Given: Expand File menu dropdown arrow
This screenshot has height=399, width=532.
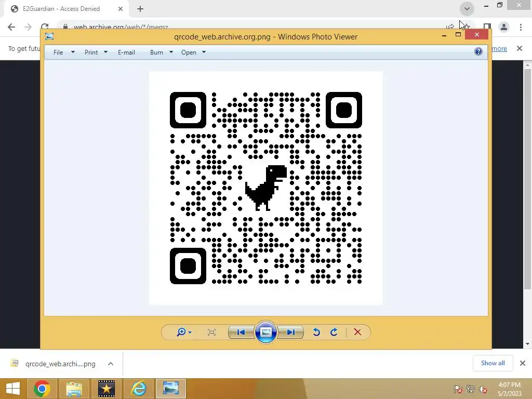Looking at the screenshot, I should pyautogui.click(x=73, y=52).
